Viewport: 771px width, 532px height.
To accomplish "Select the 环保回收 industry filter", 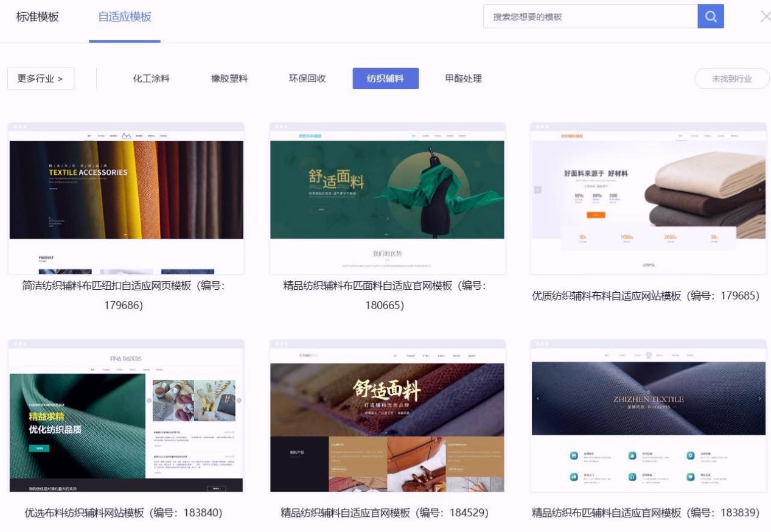I will click(307, 79).
